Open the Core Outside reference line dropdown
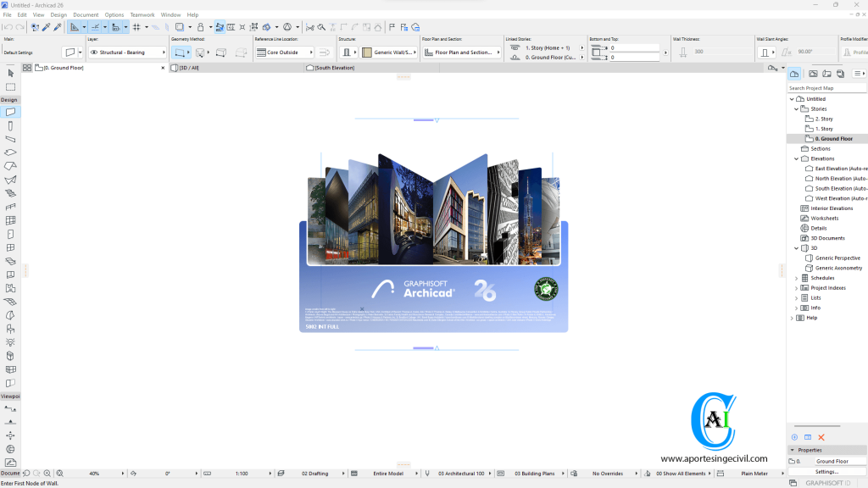Viewport: 868px width, 488px height. coord(284,51)
